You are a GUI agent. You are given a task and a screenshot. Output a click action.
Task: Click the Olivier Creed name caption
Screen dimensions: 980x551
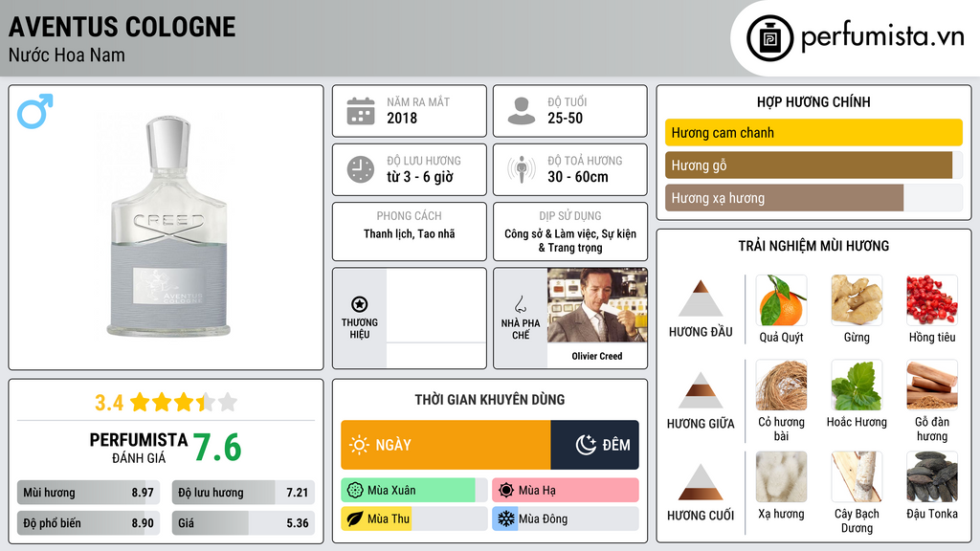tap(597, 356)
